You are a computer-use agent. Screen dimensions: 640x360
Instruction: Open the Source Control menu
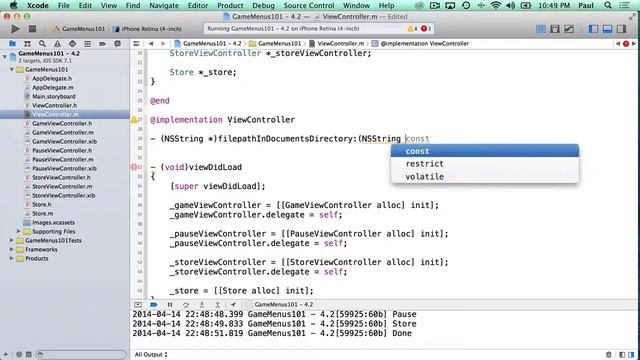[x=309, y=5]
